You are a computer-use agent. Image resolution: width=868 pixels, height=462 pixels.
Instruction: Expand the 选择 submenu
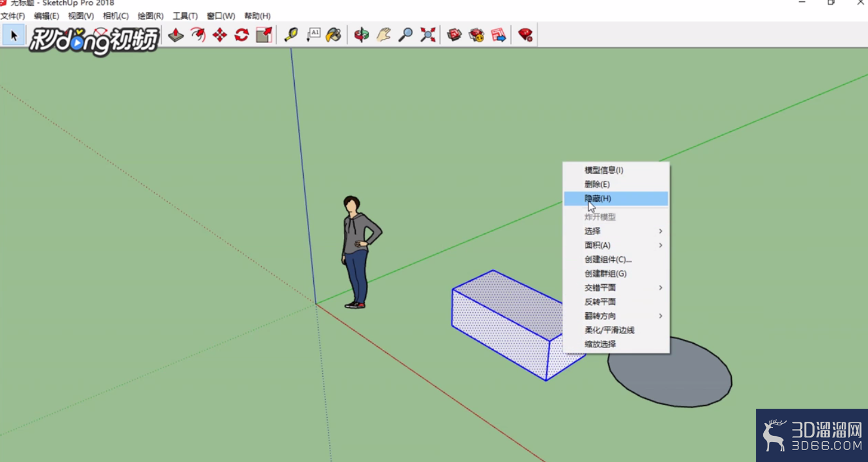click(616, 231)
